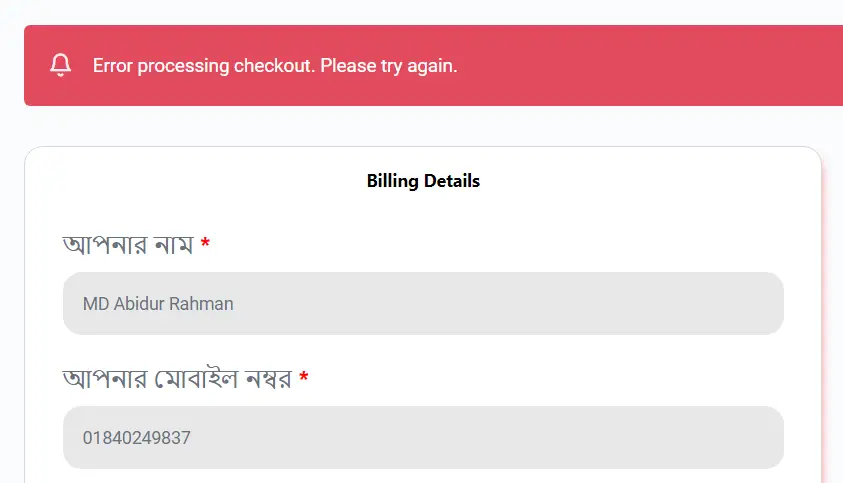Click the page background between banner and billing card
The height and width of the screenshot is (483, 843).
click(423, 126)
